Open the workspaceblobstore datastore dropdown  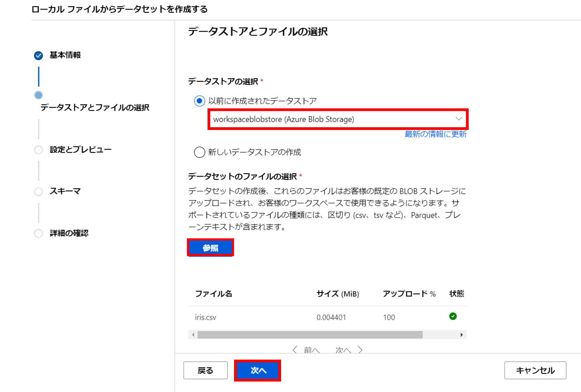click(337, 119)
